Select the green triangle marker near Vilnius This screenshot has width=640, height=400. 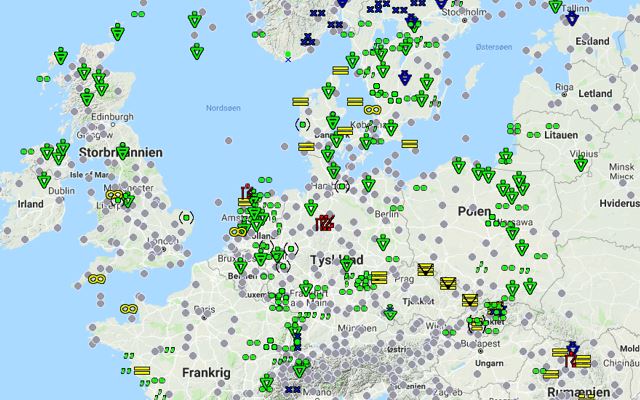tap(581, 164)
